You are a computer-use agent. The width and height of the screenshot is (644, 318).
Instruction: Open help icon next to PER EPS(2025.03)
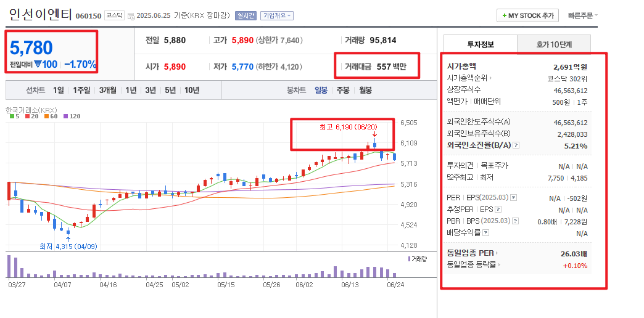click(x=513, y=198)
